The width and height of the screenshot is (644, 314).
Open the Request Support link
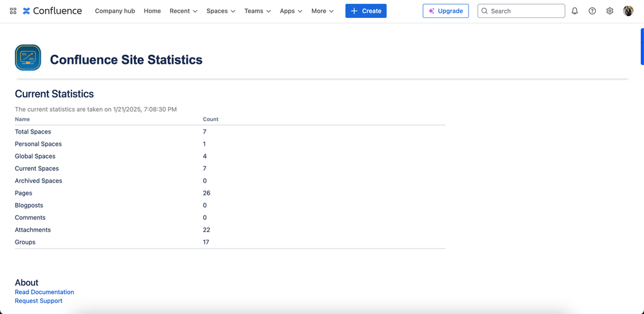point(39,301)
